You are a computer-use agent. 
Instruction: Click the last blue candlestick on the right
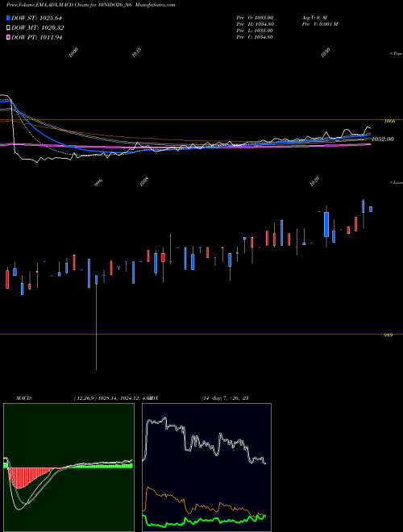(371, 209)
